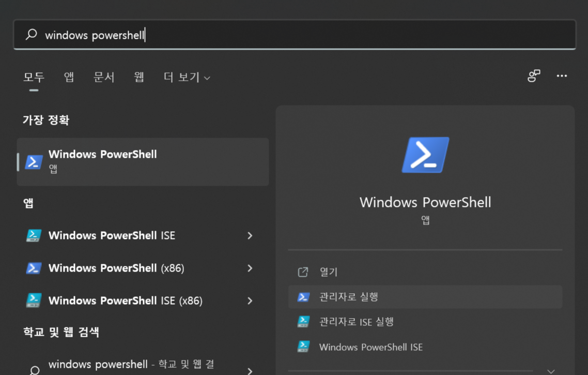The height and width of the screenshot is (375, 588).
Task: Open Windows PowerShell best match result
Action: click(143, 162)
